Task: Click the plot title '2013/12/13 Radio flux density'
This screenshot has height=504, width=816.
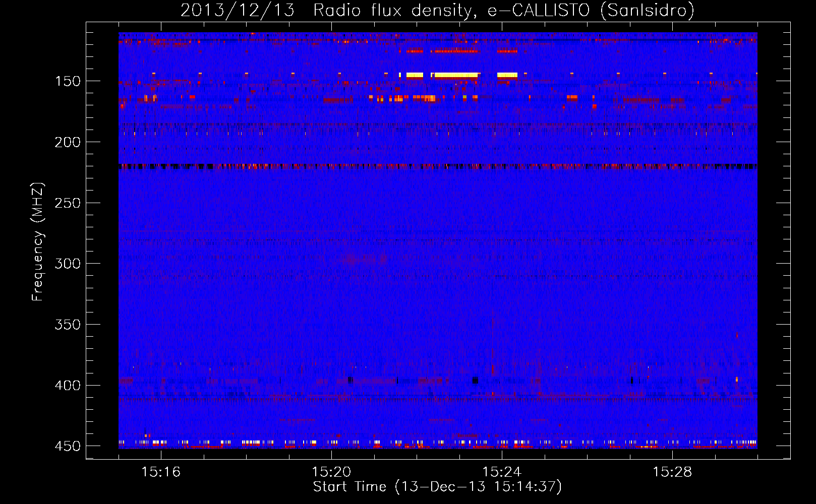Action: [328, 10]
